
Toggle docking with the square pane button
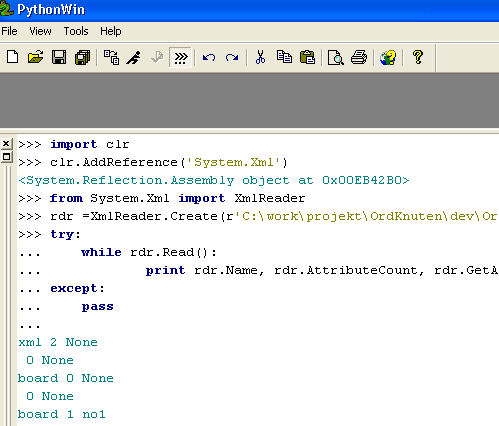pos(6,157)
